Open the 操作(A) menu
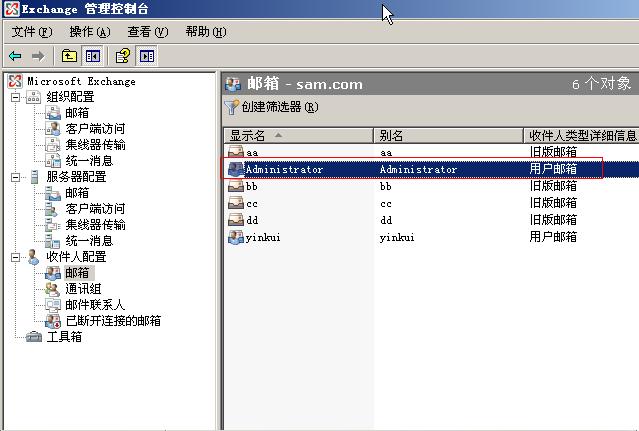This screenshot has height=431, width=639. click(89, 32)
